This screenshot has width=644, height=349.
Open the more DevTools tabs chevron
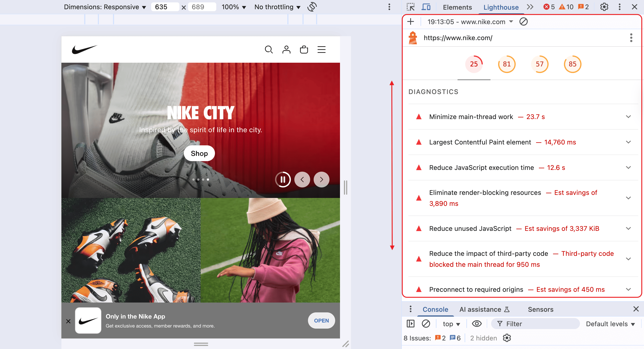pos(530,7)
